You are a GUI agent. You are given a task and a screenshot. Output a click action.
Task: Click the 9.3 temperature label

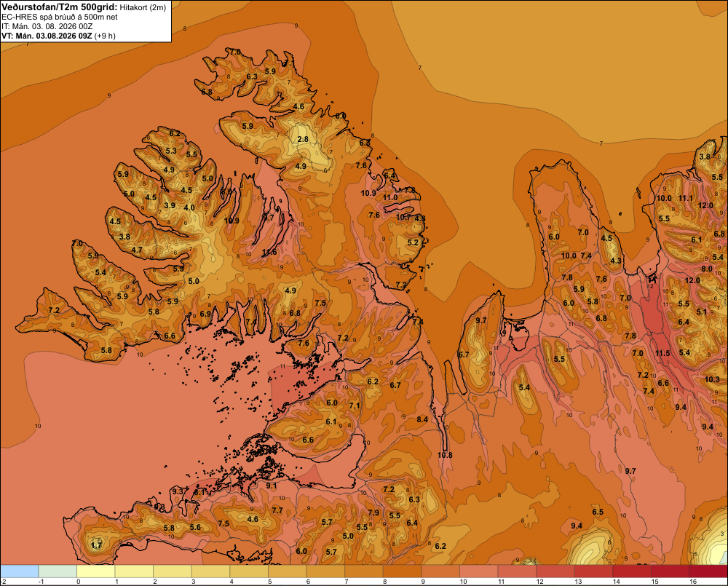click(x=178, y=491)
